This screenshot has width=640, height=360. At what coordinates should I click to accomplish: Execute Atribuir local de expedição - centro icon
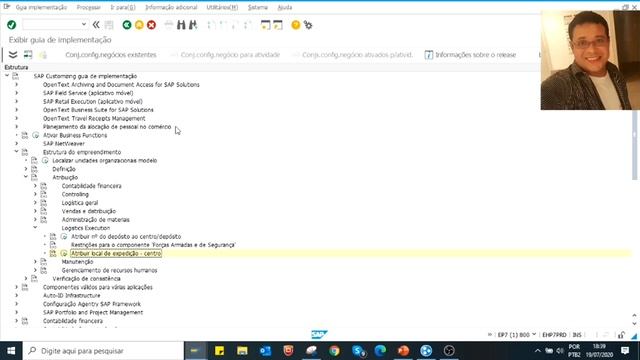pyautogui.click(x=64, y=253)
